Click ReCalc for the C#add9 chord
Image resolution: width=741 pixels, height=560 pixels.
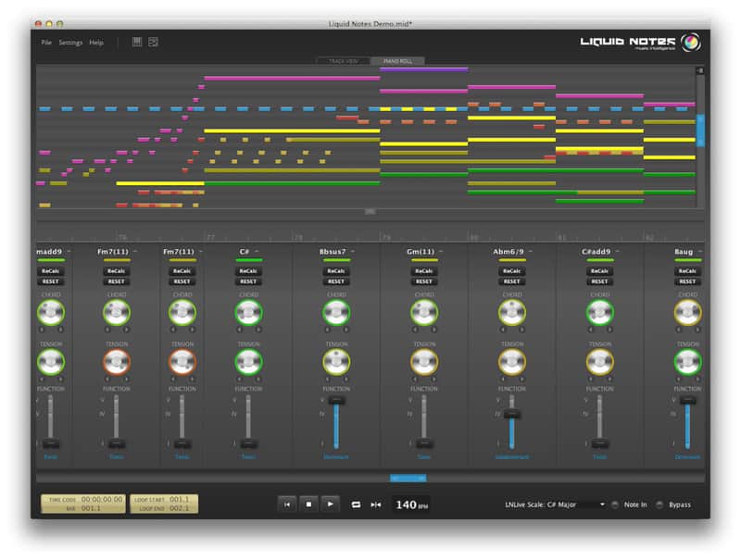599,271
